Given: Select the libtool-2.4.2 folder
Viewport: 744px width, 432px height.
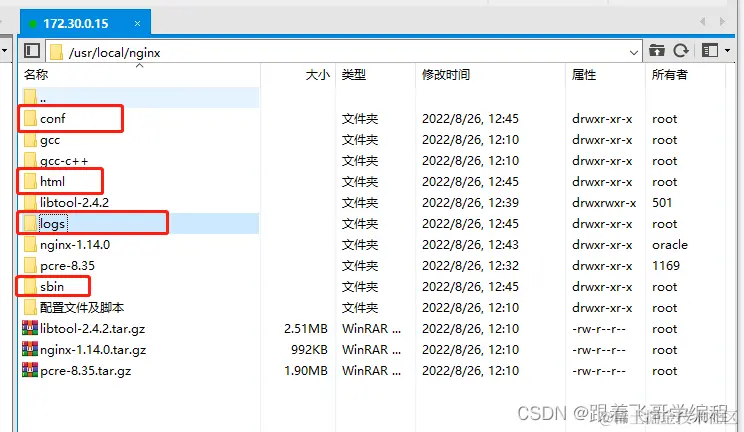Looking at the screenshot, I should [74, 203].
